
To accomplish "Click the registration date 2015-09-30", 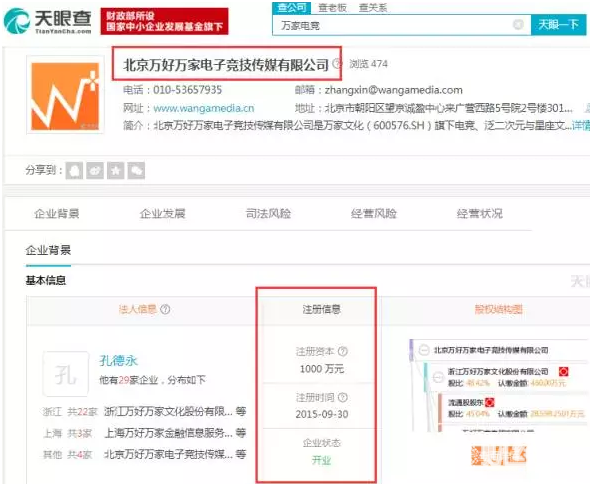I will (x=322, y=414).
